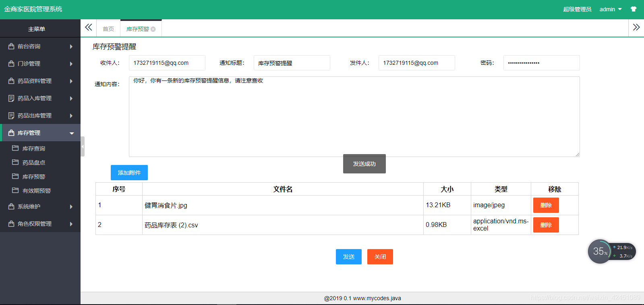Click the 库存预警 folder icon in sidebar

[15, 176]
